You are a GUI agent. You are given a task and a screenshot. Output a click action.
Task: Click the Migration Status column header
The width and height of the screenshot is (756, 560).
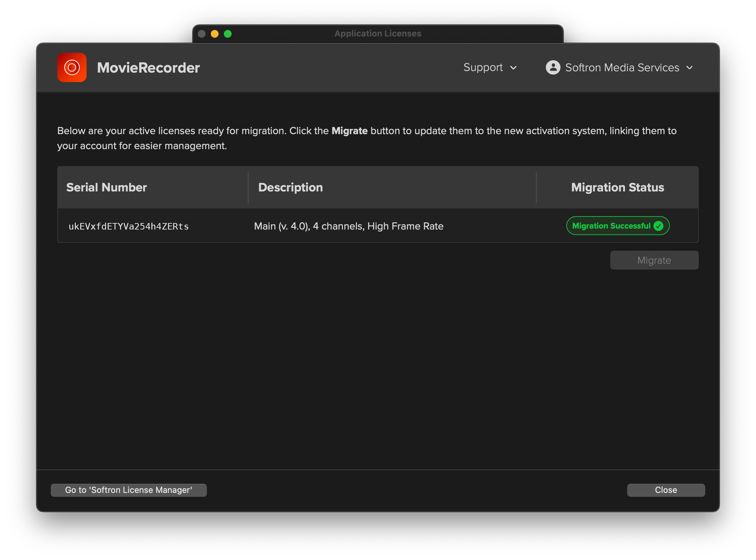(617, 188)
